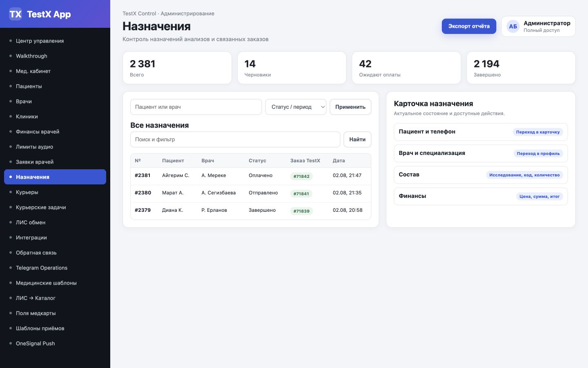Screen dimensions: 588x368
Task: Click the Пациент и телефон row
Action: click(481, 132)
